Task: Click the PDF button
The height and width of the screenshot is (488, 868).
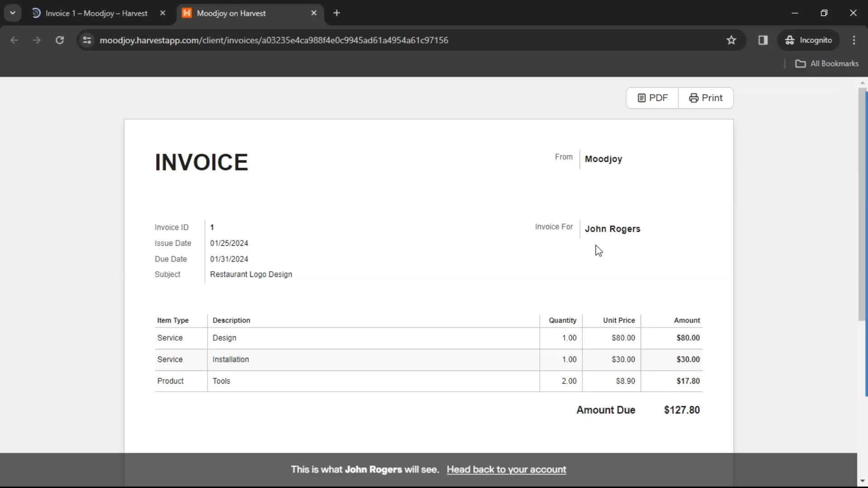Action: [652, 98]
